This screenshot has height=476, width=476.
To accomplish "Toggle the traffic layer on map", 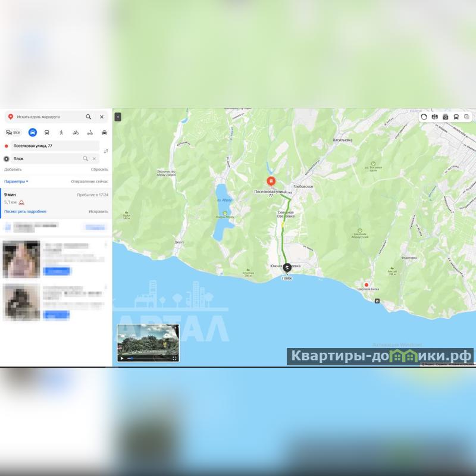I will coord(424,117).
